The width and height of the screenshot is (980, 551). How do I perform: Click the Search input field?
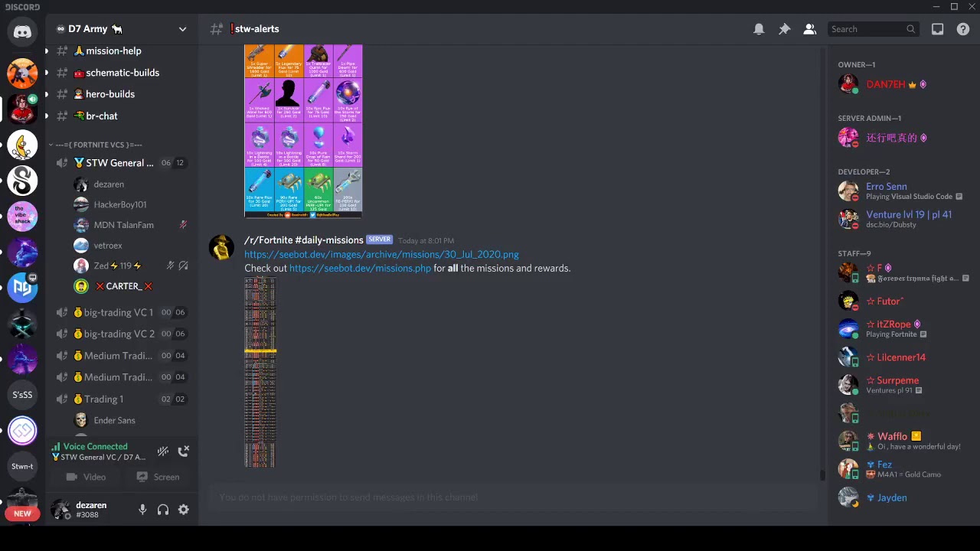tap(873, 29)
